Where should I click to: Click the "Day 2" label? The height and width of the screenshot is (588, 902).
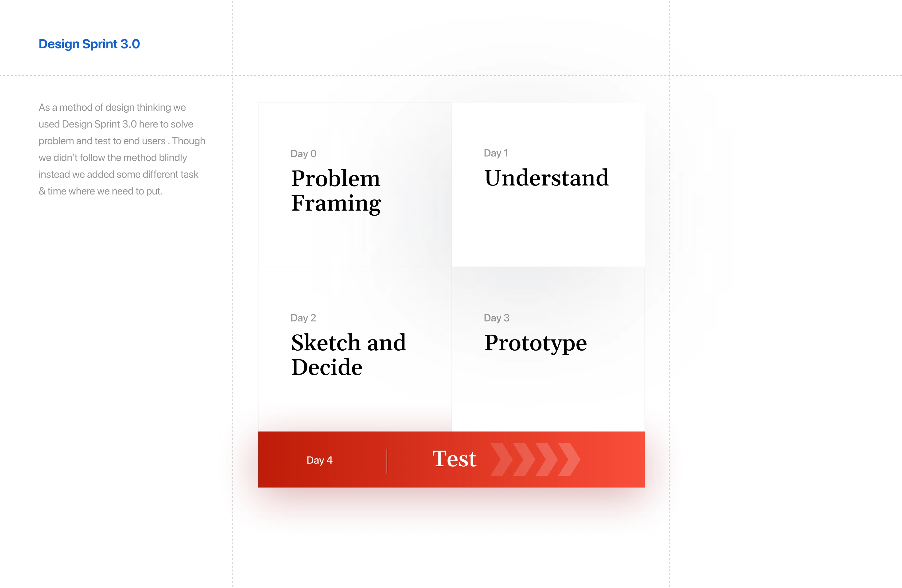[x=303, y=318]
